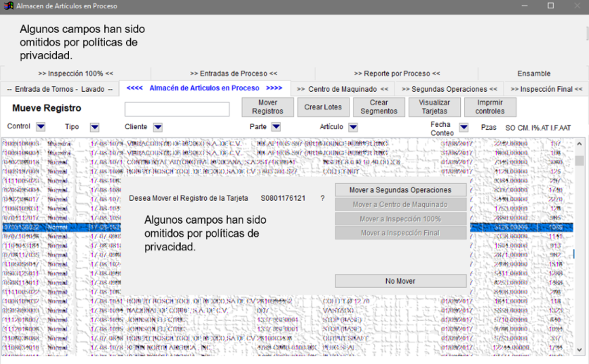This screenshot has width=589, height=364.
Task: Click the Imprimir controles button
Action: coord(490,107)
